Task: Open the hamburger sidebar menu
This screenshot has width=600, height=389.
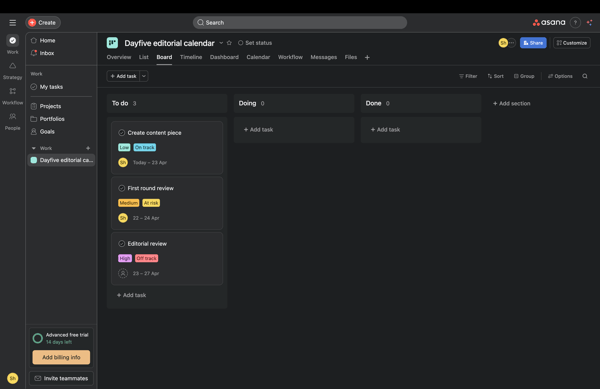Action: click(13, 23)
